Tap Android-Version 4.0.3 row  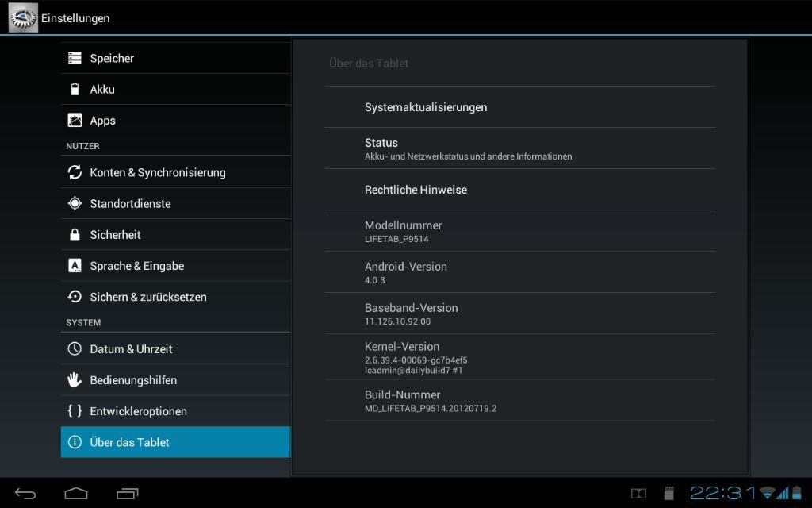coord(520,272)
